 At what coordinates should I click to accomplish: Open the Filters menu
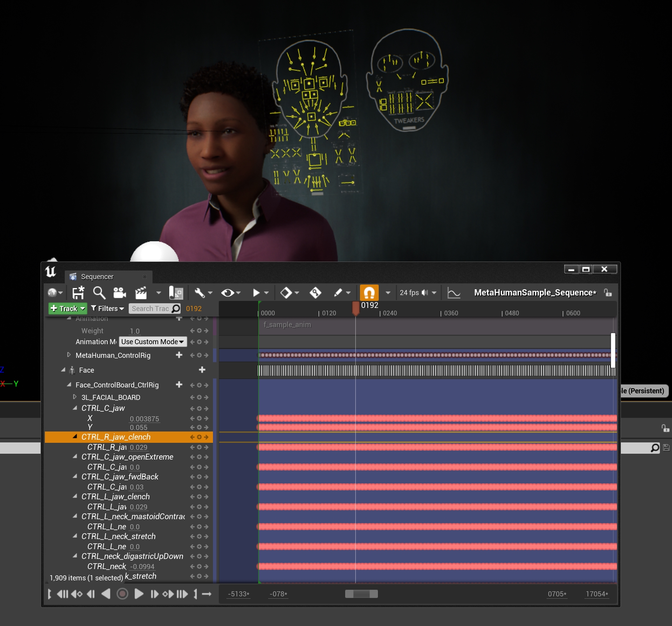(x=107, y=308)
